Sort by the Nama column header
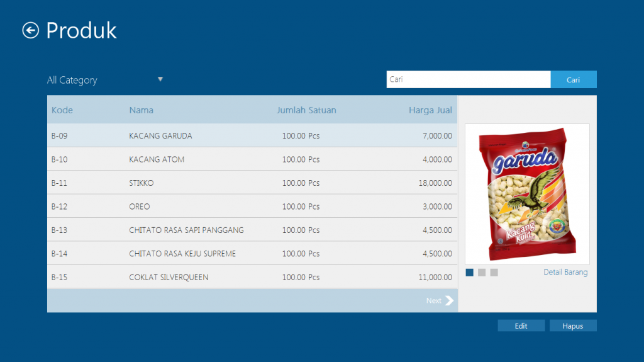 click(x=142, y=110)
